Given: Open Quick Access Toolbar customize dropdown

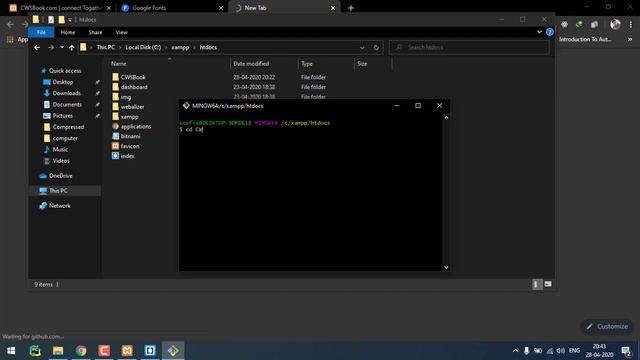Looking at the screenshot, I should tap(70, 20).
